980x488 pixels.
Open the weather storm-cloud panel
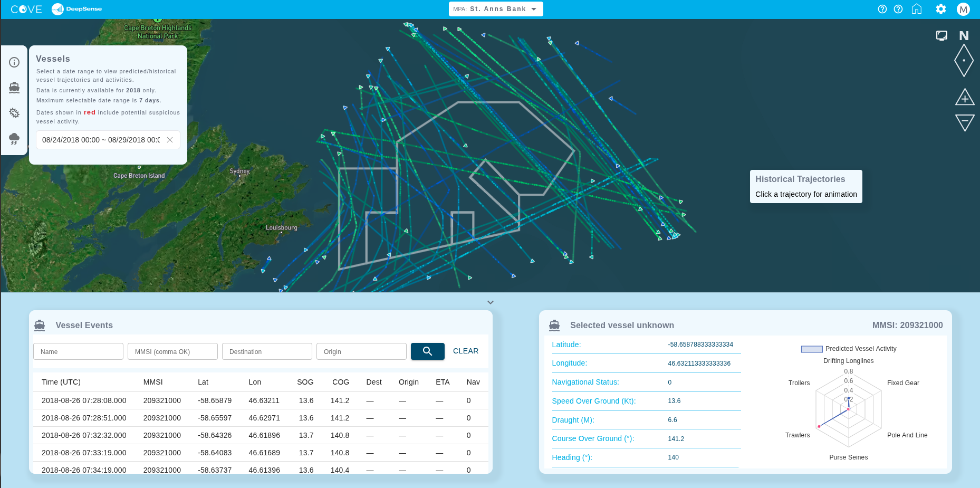(x=14, y=138)
